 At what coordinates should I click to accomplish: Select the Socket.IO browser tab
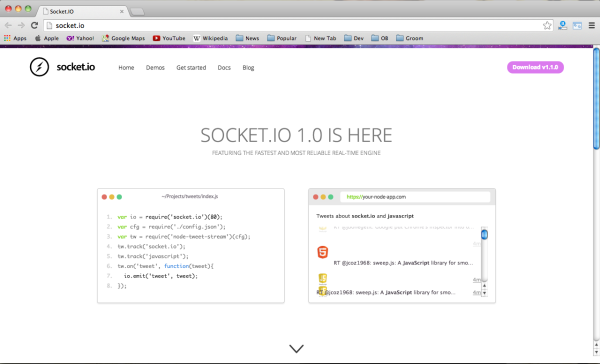pos(82,11)
